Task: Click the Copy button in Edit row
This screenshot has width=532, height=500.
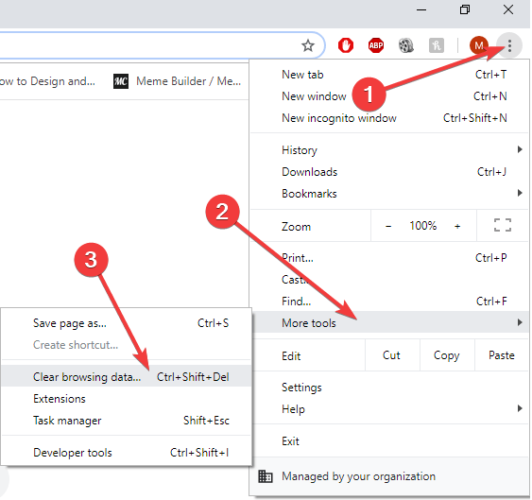Action: (x=446, y=355)
